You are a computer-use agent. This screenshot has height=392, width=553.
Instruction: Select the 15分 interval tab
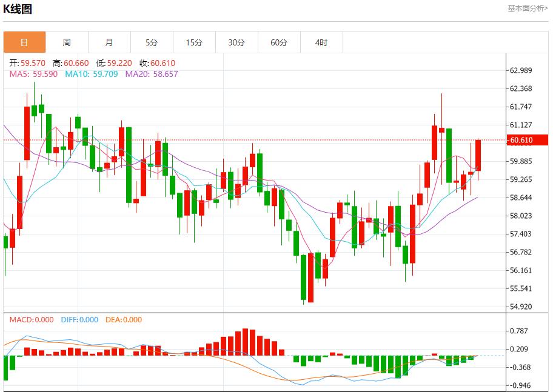coord(194,42)
